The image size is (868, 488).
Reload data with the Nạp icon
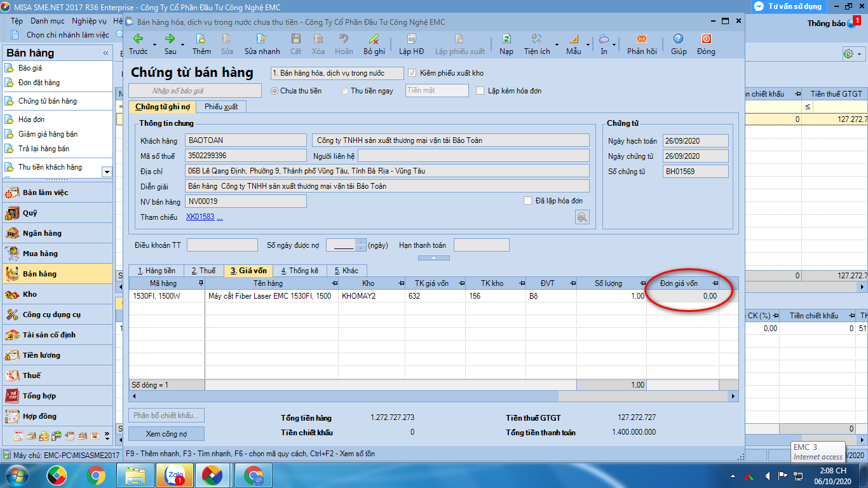(x=506, y=44)
